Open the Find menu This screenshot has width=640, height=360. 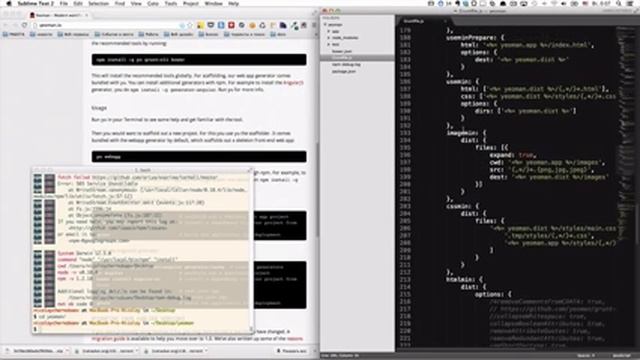pos(120,3)
